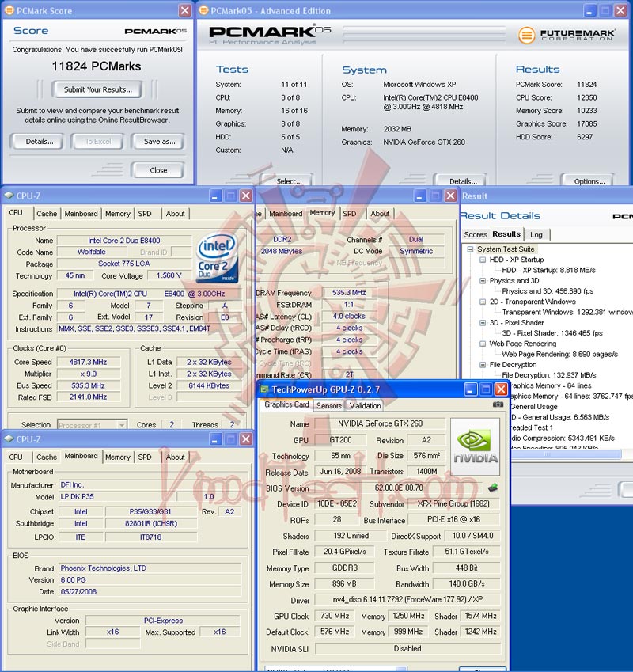Collapse the 2D - Transparent Windows node
The image size is (633, 672).
(482, 302)
